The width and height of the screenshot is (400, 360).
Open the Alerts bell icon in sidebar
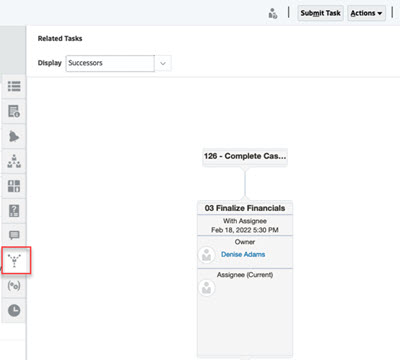tap(14, 136)
